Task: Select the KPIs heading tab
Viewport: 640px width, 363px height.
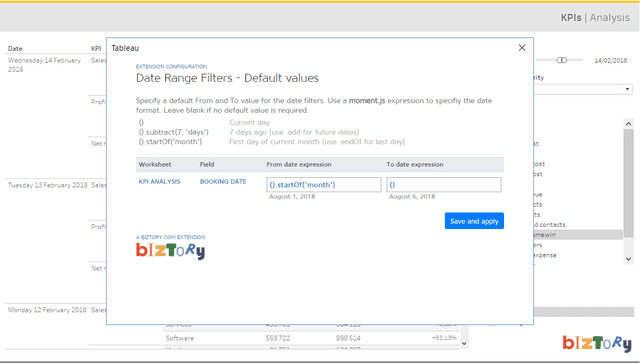Action: coord(571,18)
